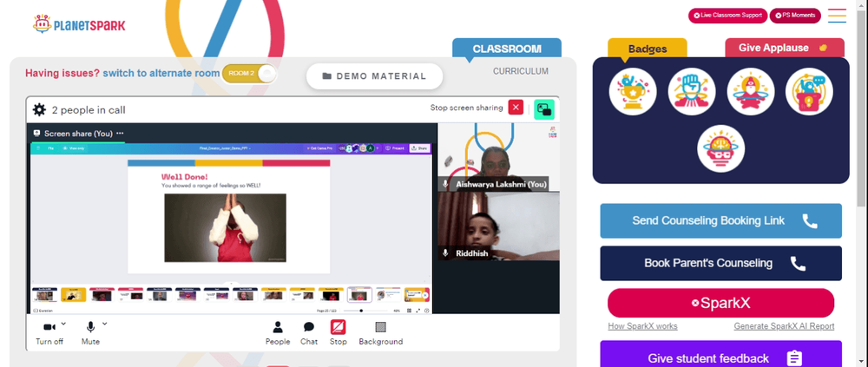868x367 pixels.
Task: Mute the microphone icon
Action: pos(90,327)
